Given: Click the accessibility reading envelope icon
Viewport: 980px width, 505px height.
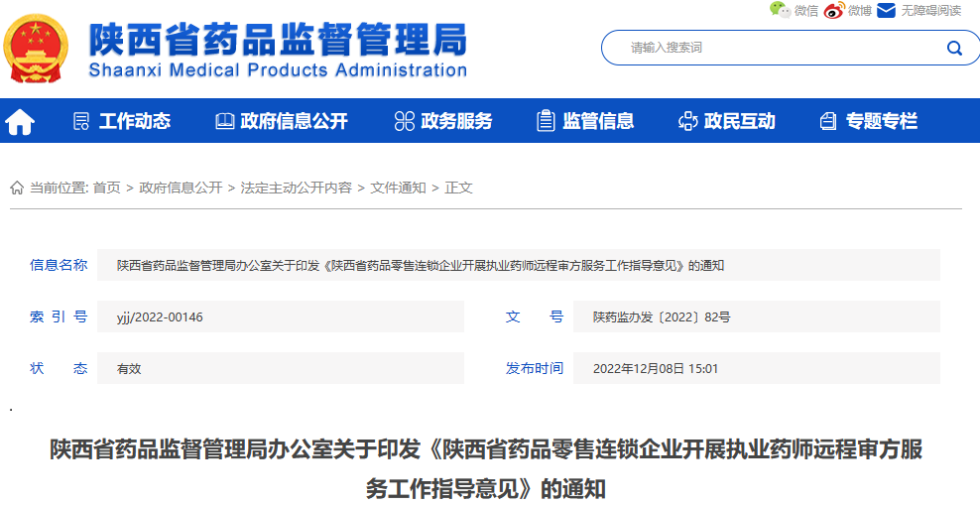Looking at the screenshot, I should (x=886, y=10).
